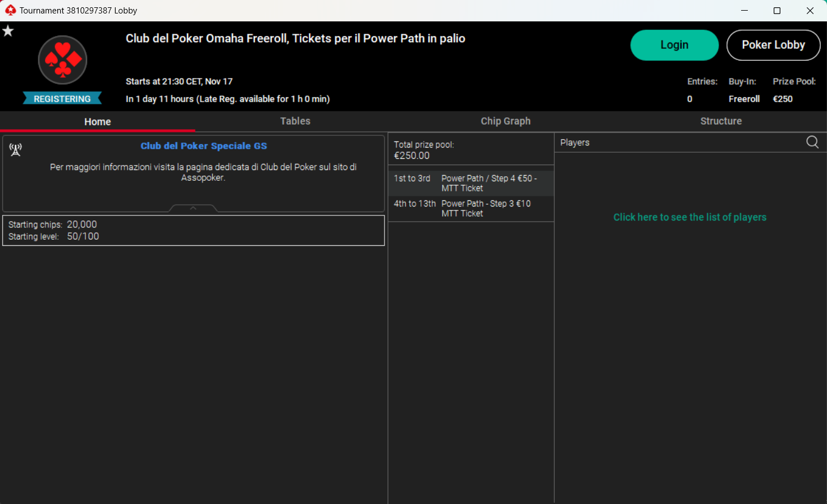
Task: Click the Total prize pool €250.00 text
Action: [x=424, y=150]
